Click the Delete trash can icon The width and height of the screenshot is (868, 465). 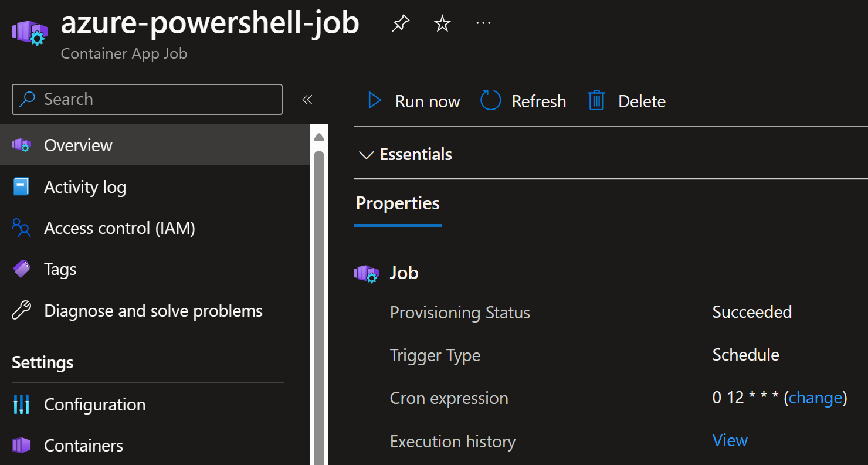[596, 101]
